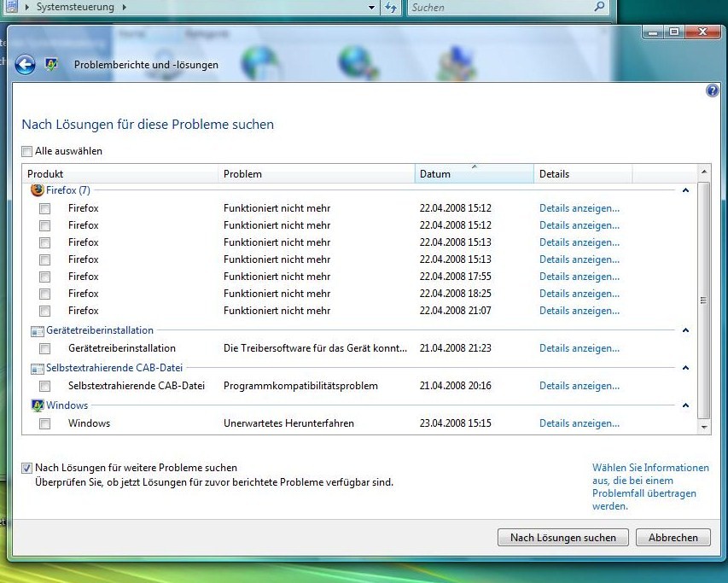Collapse the Firefox (7) group
This screenshot has width=728, height=583.
click(x=685, y=190)
